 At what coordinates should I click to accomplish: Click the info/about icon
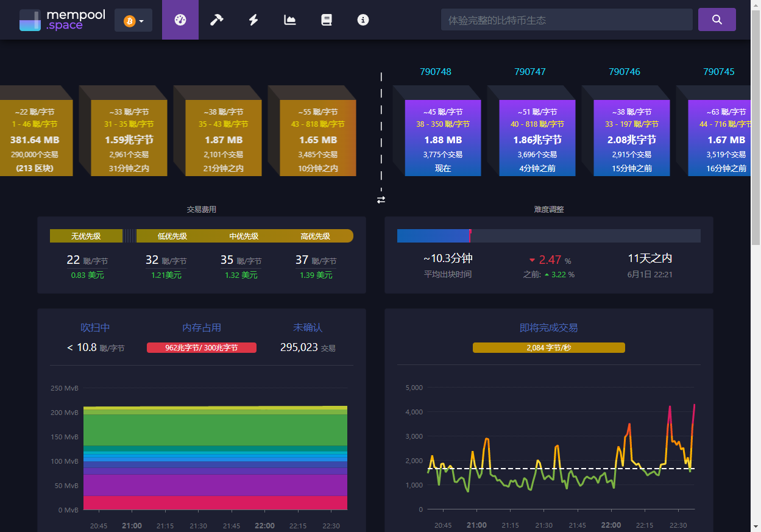click(x=363, y=20)
